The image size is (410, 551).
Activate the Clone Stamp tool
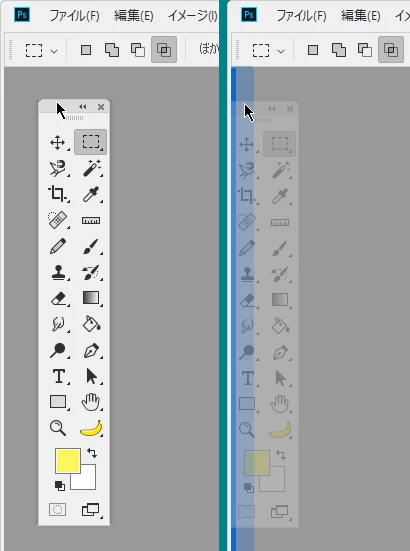point(58,272)
